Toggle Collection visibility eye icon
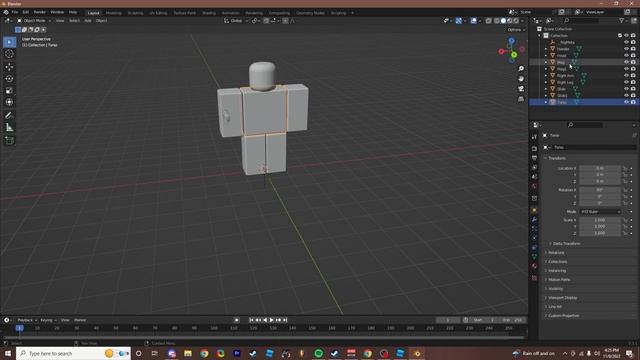This screenshot has width=640, height=360. click(x=626, y=36)
